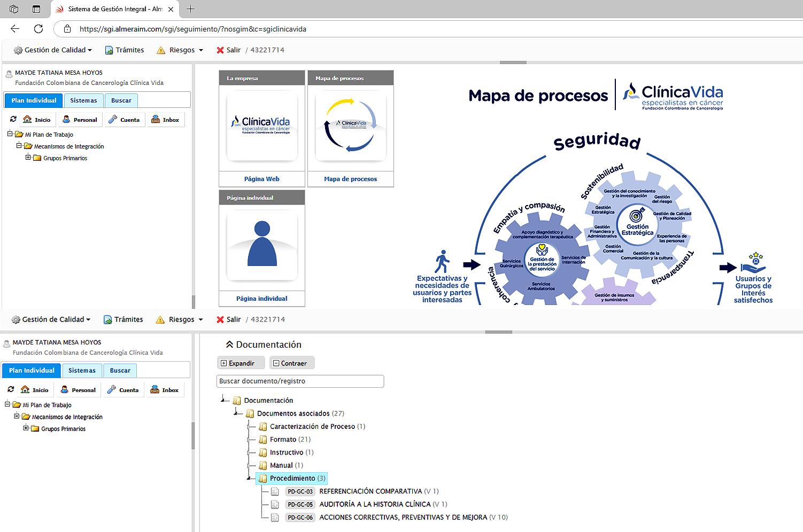Expand Grupos Primarios in upper tree
Image resolution: width=803 pixels, height=532 pixels.
click(x=28, y=157)
